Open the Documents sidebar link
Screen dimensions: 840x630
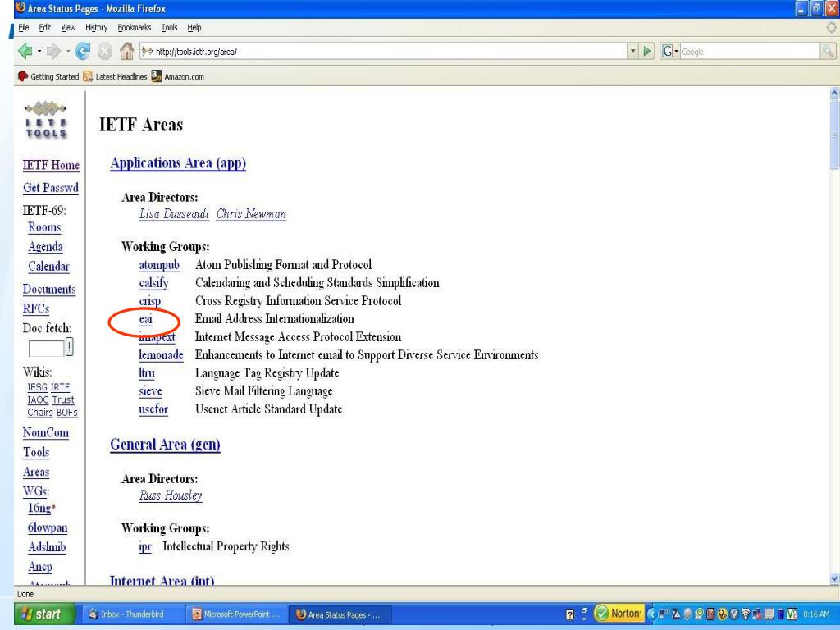click(x=49, y=289)
